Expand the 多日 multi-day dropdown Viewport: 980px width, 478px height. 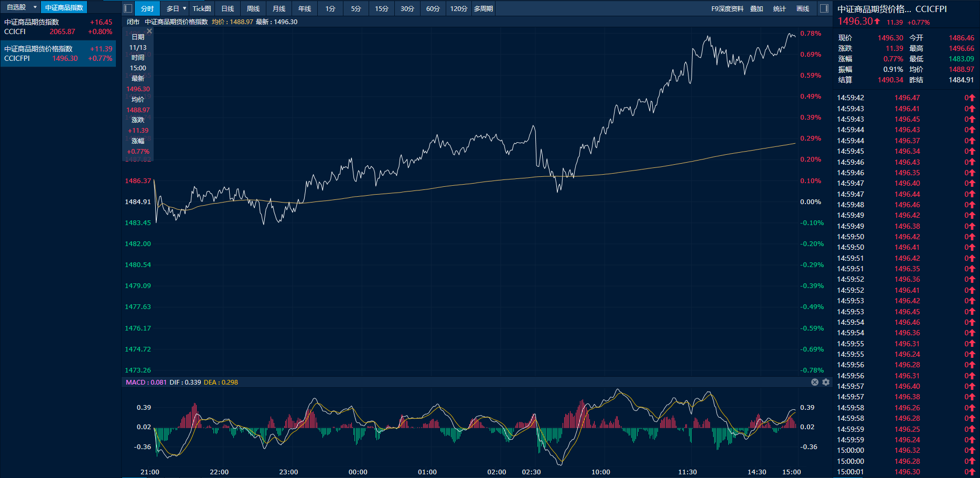coord(185,8)
